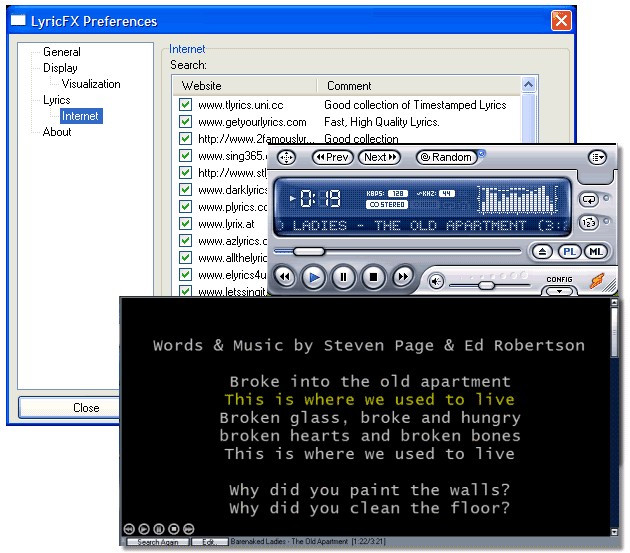Click the Website column header
The width and height of the screenshot is (630, 553).
(245, 86)
